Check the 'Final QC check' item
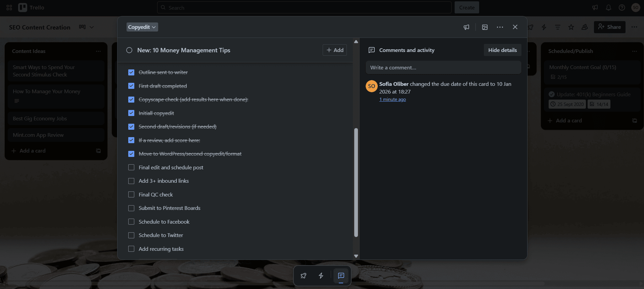Viewport: 644px width, 289px height. click(131, 194)
